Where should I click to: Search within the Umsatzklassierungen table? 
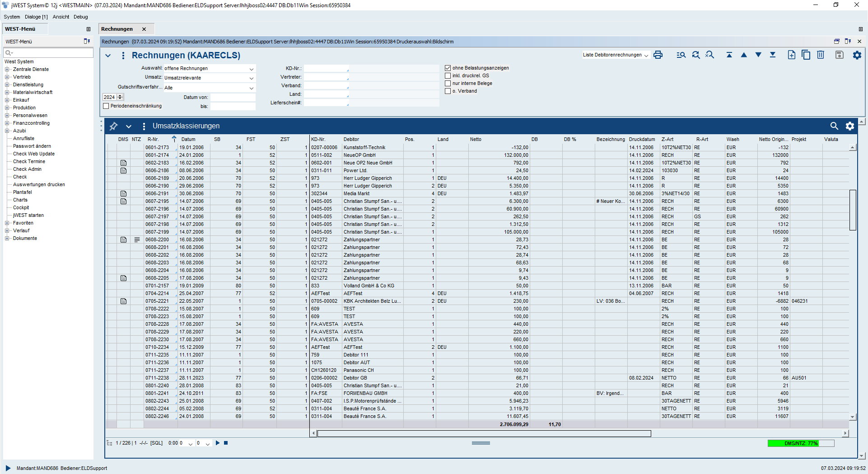834,126
